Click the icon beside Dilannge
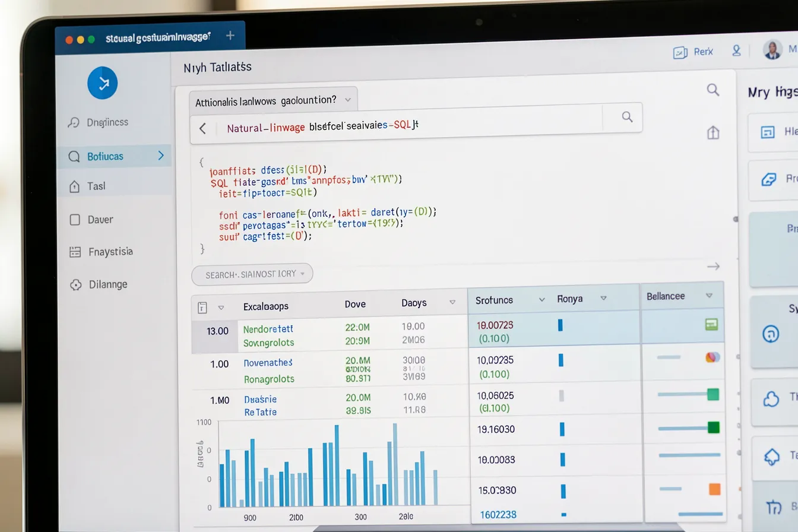 [75, 284]
